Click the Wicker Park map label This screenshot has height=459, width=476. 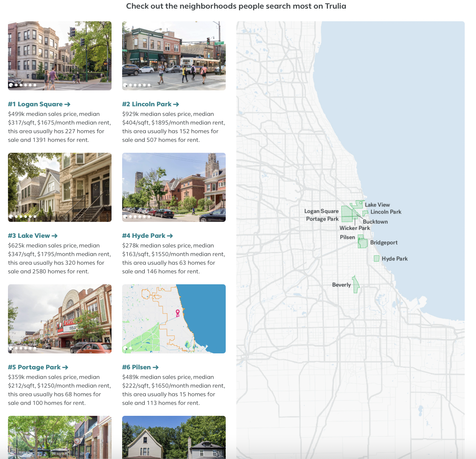(355, 228)
